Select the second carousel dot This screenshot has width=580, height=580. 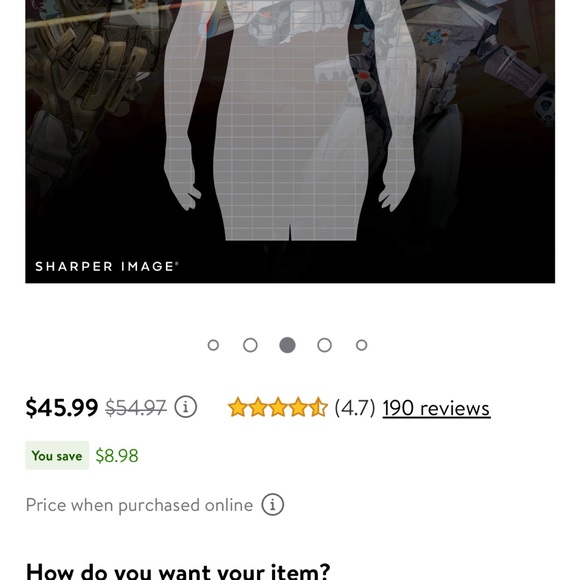[250, 345]
